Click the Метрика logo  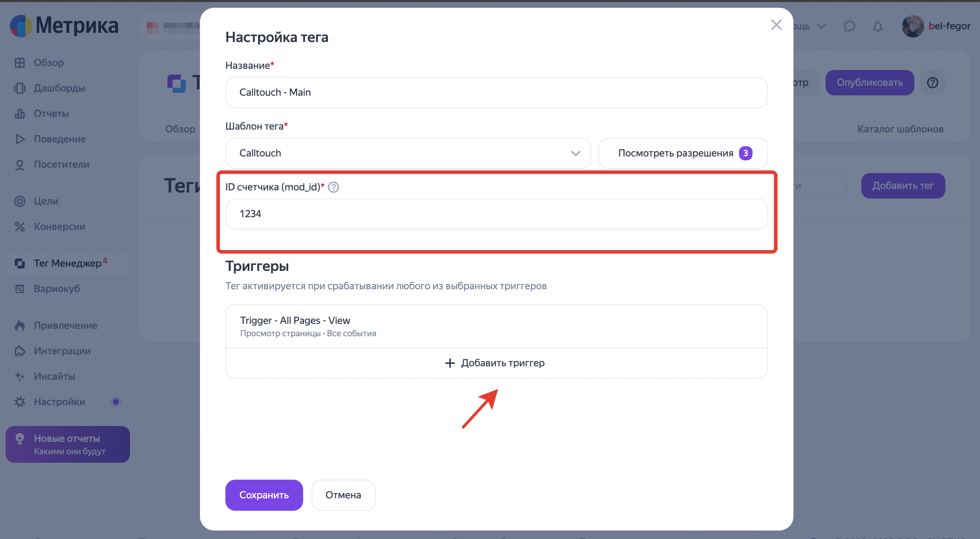[64, 26]
